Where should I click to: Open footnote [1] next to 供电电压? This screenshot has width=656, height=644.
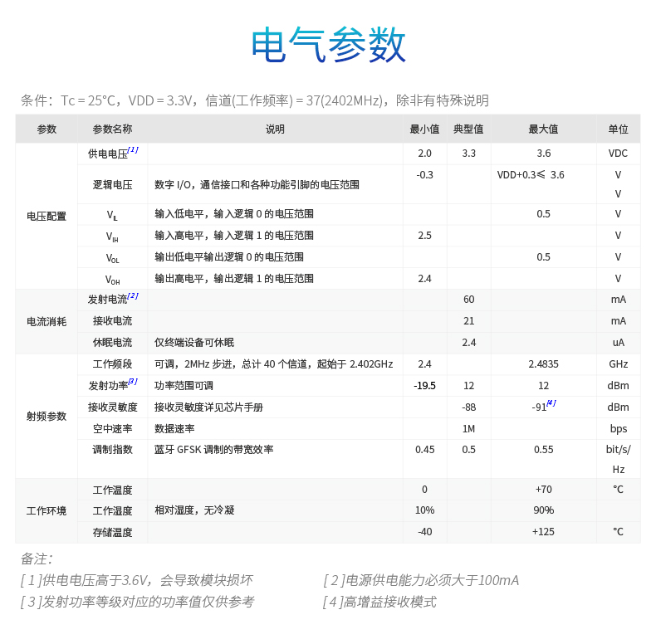pyautogui.click(x=133, y=150)
